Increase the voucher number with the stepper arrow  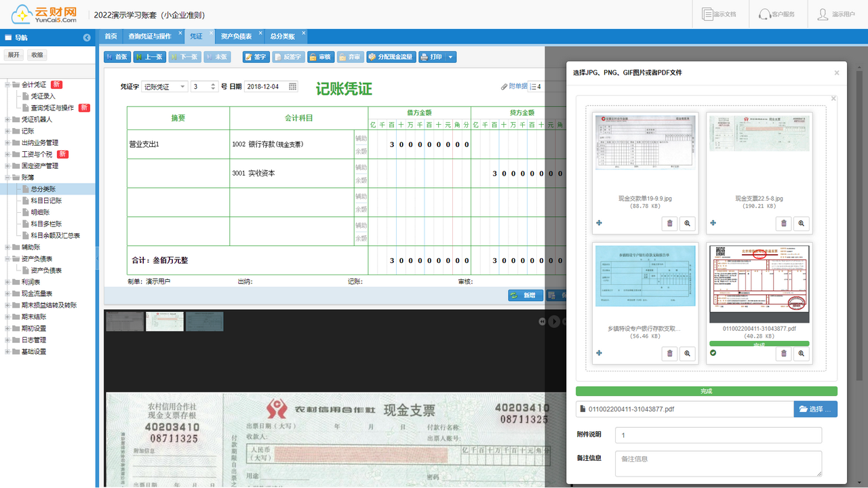(212, 83)
